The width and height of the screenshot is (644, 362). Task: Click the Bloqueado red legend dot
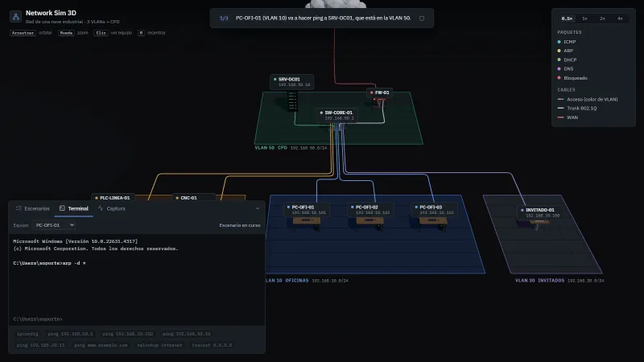coord(559,78)
